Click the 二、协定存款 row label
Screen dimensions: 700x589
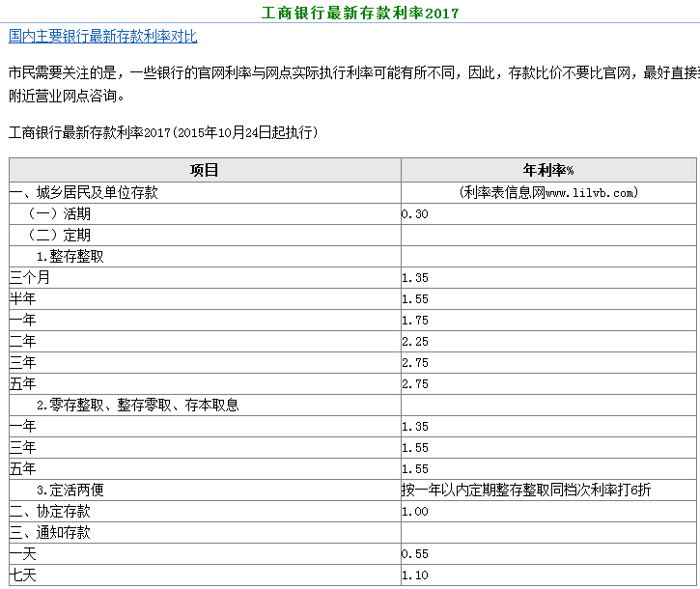coord(50,512)
